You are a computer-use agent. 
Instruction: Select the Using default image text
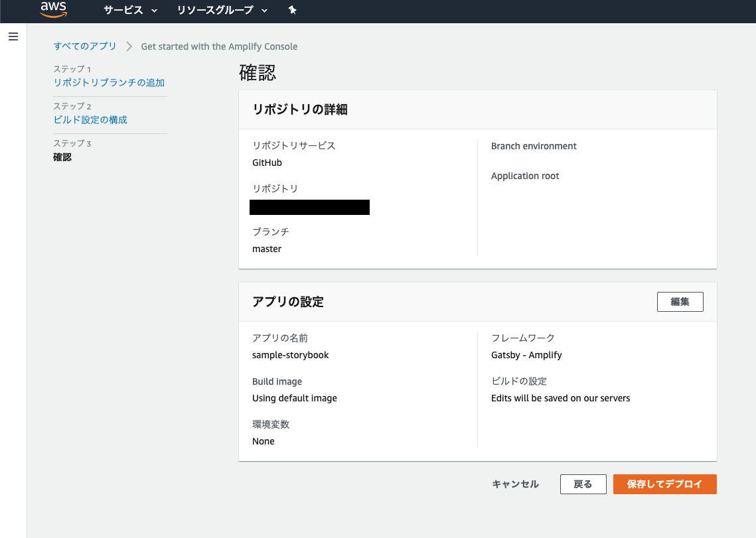click(x=295, y=398)
